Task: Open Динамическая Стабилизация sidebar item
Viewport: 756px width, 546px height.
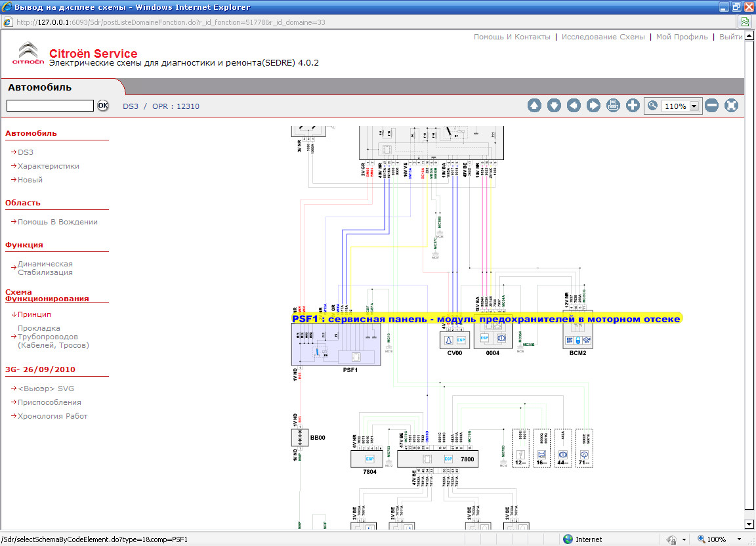Action: click(x=45, y=268)
